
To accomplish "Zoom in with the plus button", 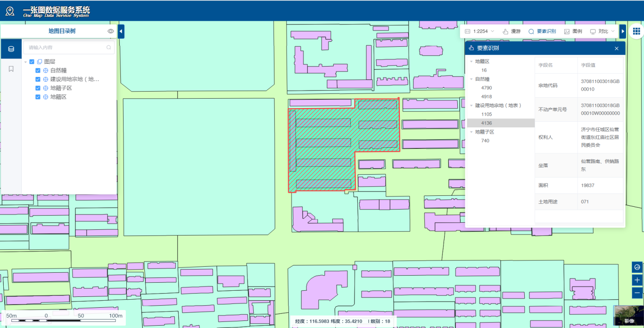I will tap(637, 280).
